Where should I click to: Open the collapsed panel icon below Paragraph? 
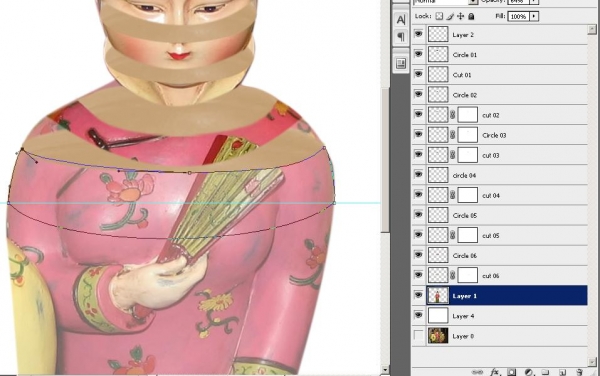[401, 63]
